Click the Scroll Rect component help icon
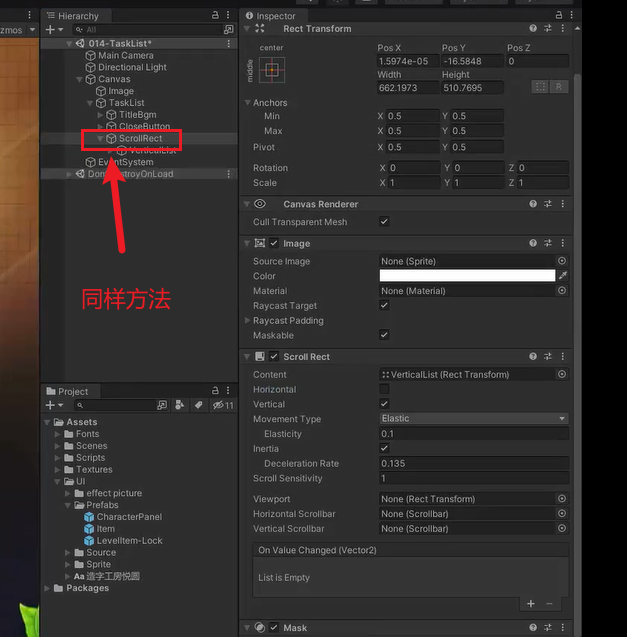627x637 pixels. [x=534, y=357]
